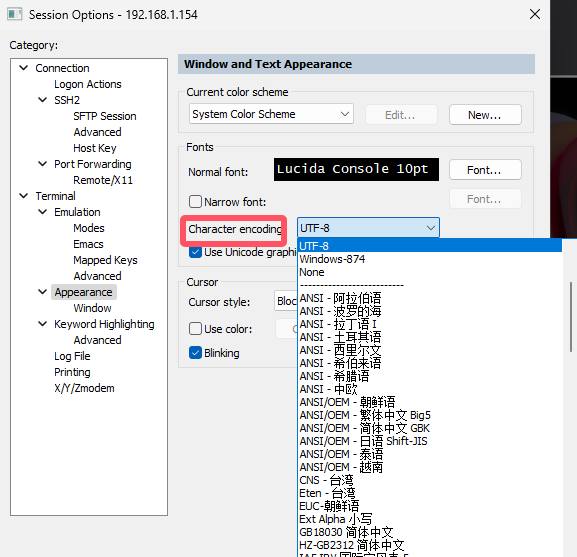
Task: Collapse the Emulation tree node
Action: (x=43, y=212)
